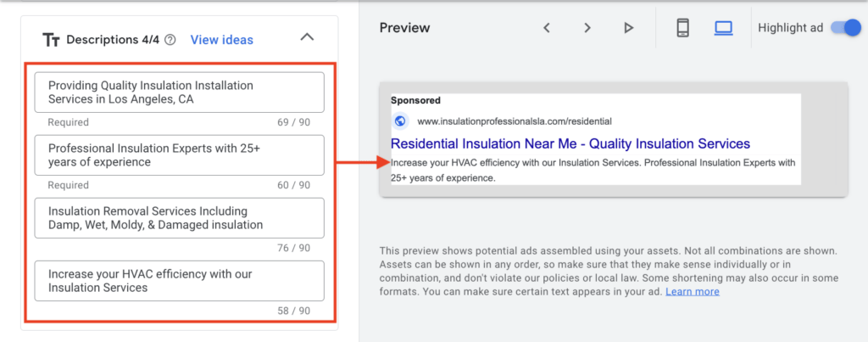Show previous ad preview with left arrow
The width and height of the screenshot is (868, 342).
tap(547, 28)
